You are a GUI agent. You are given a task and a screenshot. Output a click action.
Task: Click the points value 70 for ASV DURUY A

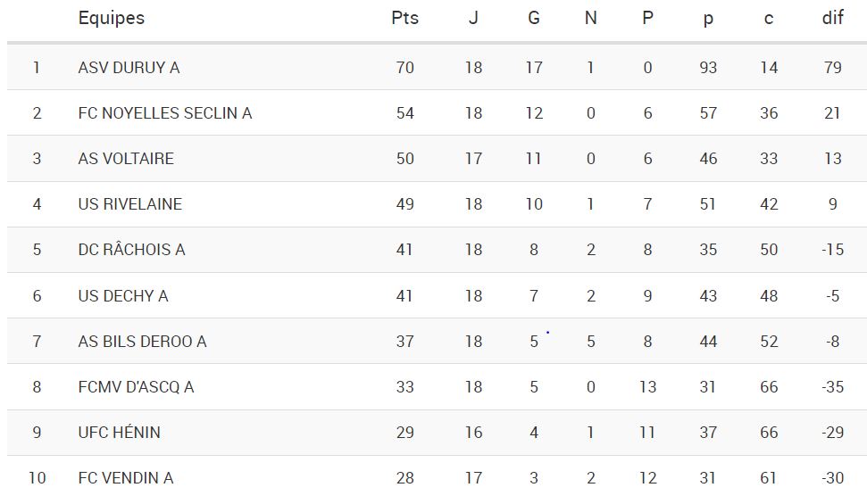tap(404, 67)
